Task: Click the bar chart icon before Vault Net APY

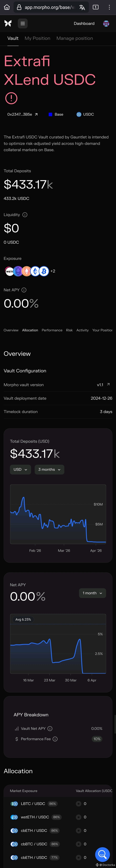Action: point(17,728)
